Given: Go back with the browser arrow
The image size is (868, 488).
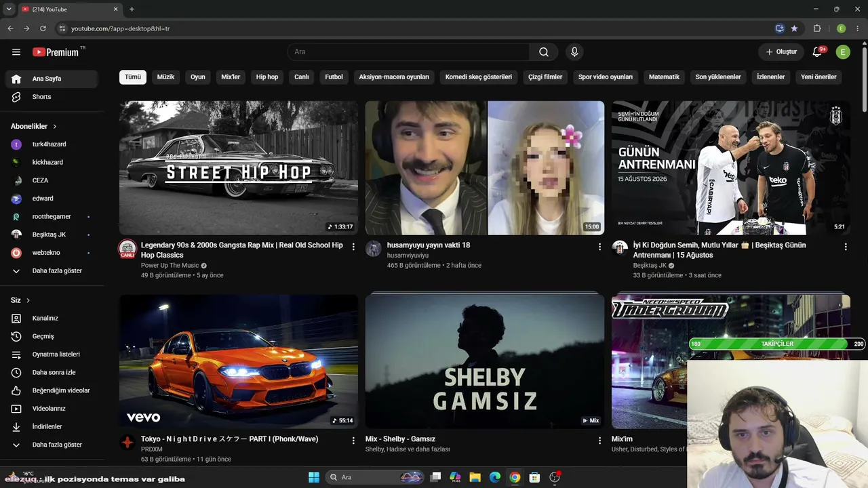Looking at the screenshot, I should (x=10, y=28).
